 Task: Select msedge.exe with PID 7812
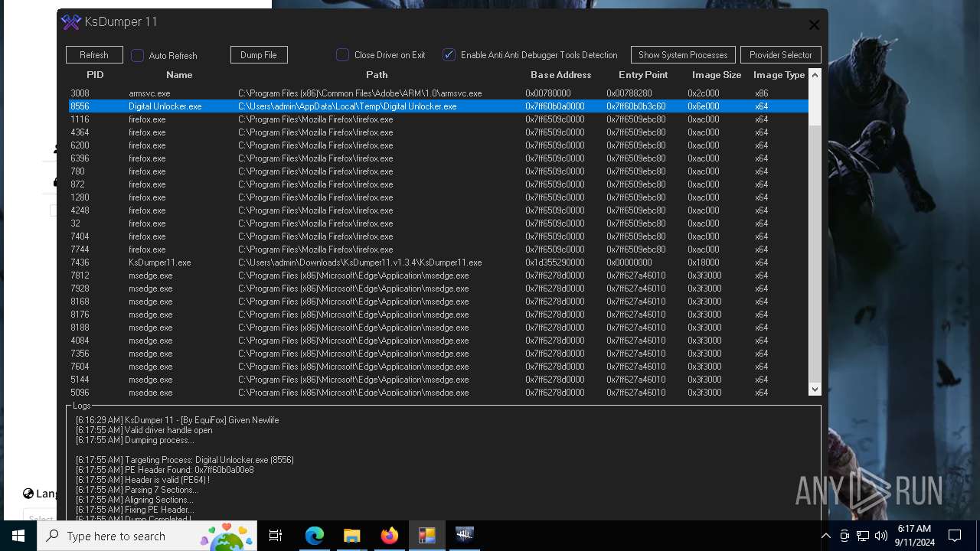coord(438,275)
